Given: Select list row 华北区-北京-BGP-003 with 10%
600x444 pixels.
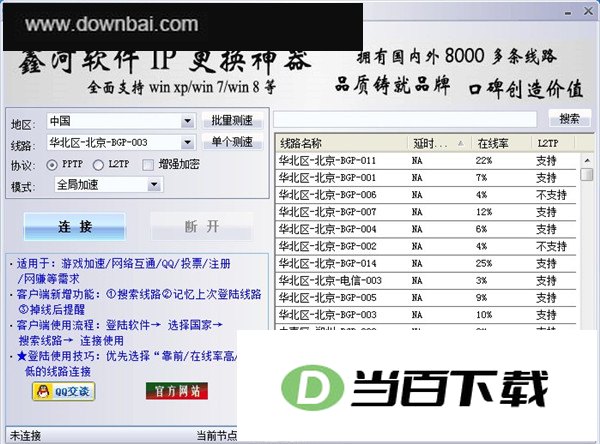Looking at the screenshot, I should (426, 315).
